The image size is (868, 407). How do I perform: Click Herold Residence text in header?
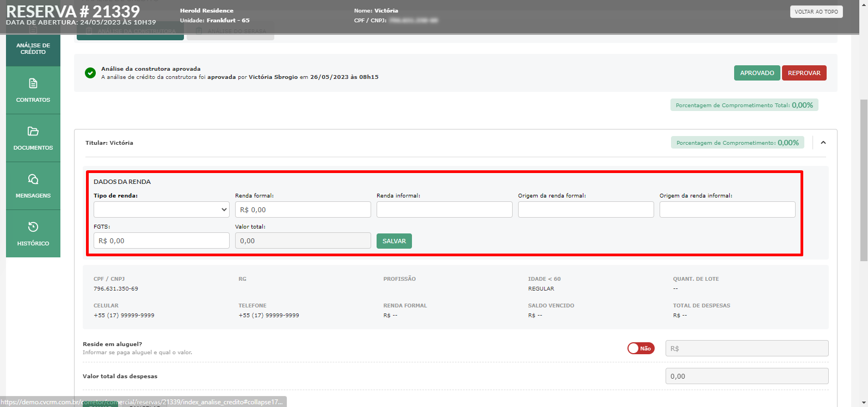coord(207,10)
